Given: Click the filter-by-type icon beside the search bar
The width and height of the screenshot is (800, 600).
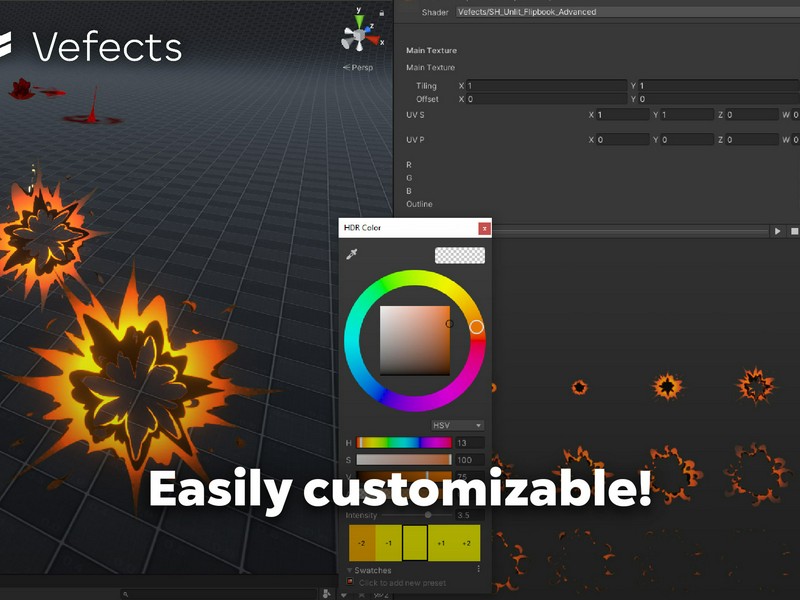Looking at the screenshot, I should (x=327, y=594).
